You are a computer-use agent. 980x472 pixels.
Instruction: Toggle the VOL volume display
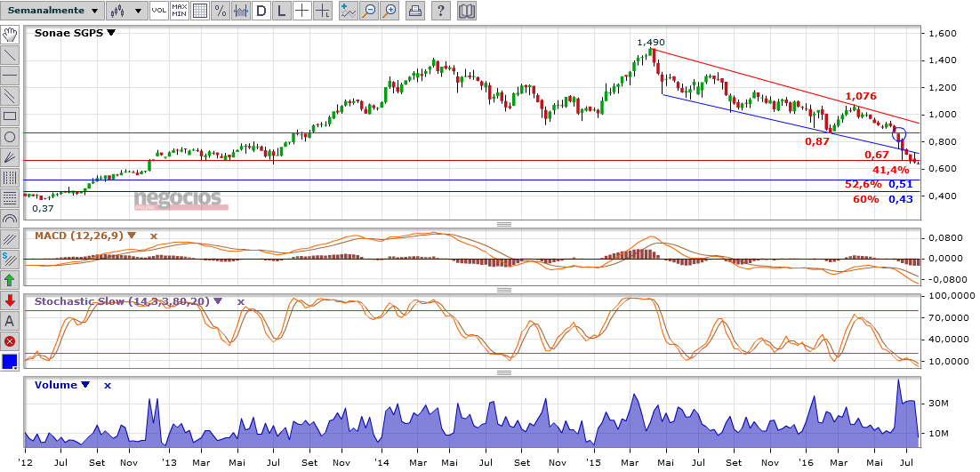click(158, 11)
